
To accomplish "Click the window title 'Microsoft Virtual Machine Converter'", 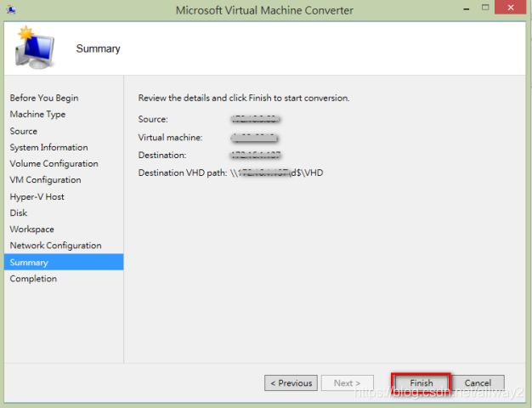I will click(264, 10).
